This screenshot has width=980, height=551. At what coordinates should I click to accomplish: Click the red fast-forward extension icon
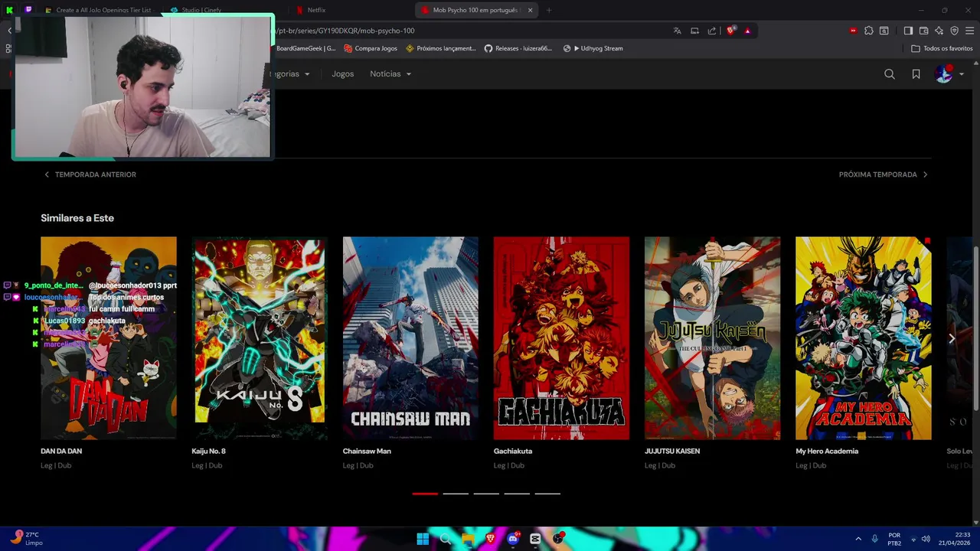(853, 31)
